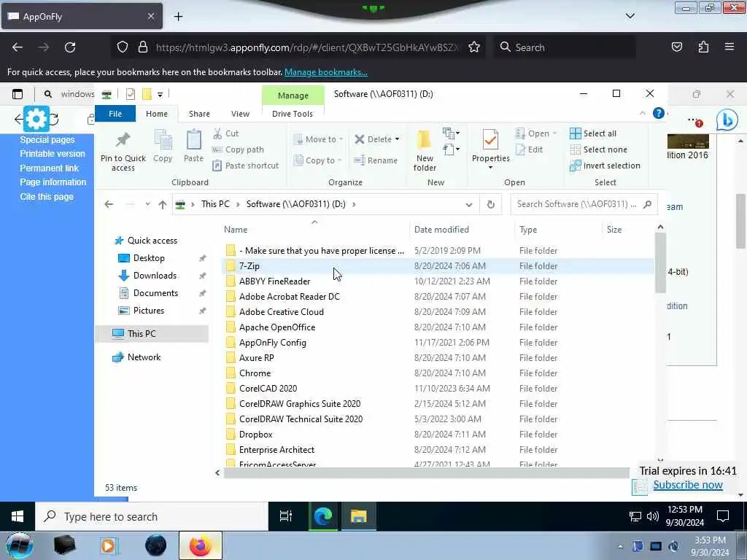Open the recent locations dropdown
The width and height of the screenshot is (747, 560).
tap(147, 204)
